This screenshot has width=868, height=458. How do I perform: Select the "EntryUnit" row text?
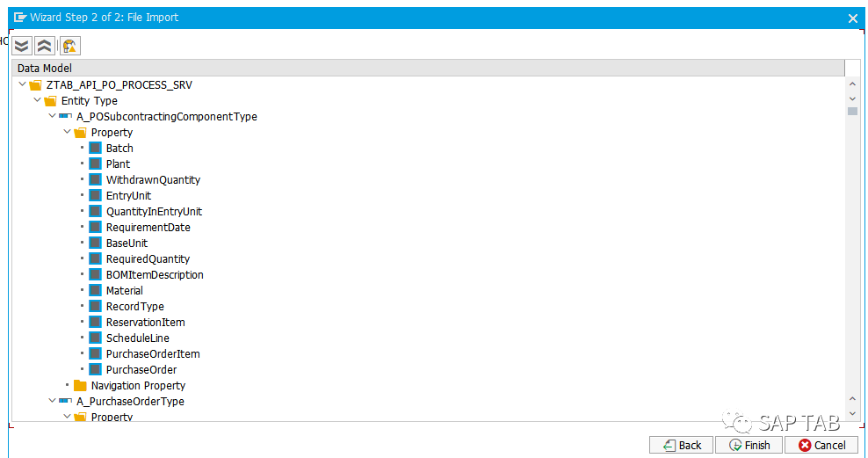click(x=128, y=195)
